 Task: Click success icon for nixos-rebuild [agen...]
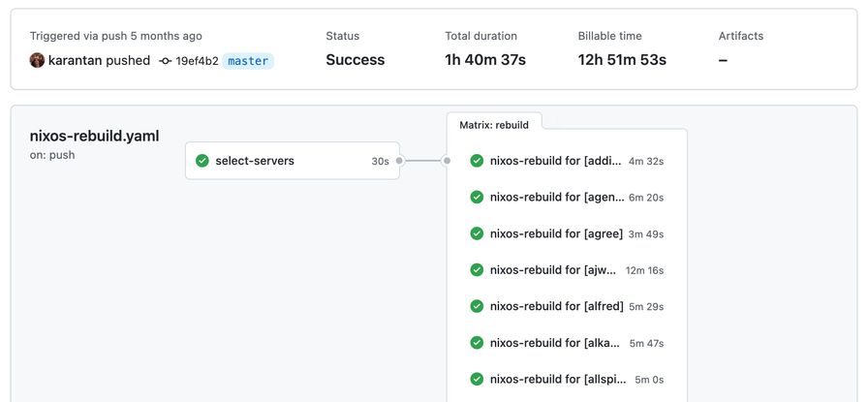(477, 197)
